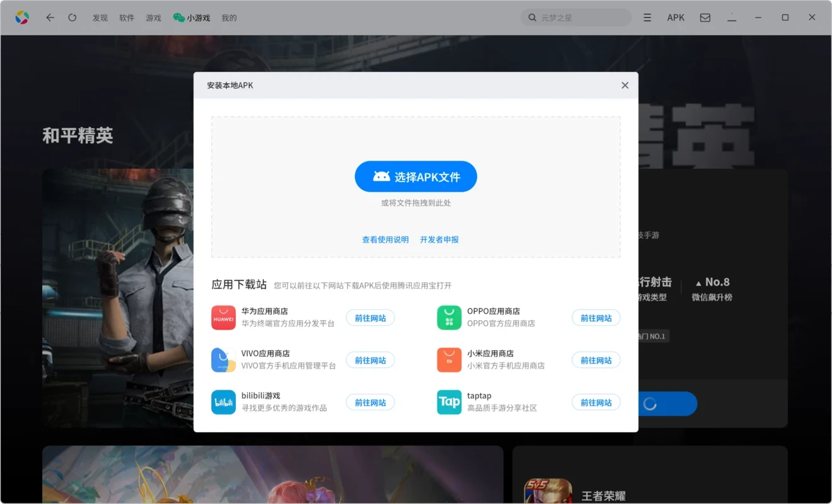Click the OPPO app store icon
The image size is (832, 504).
449,318
